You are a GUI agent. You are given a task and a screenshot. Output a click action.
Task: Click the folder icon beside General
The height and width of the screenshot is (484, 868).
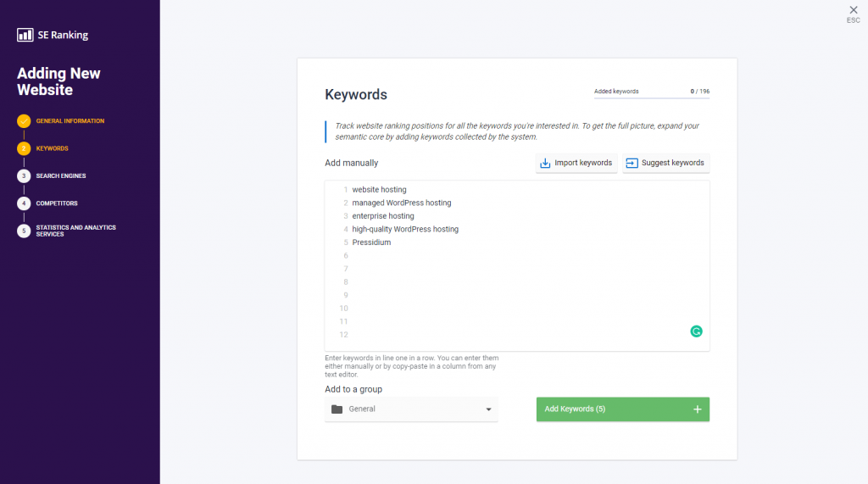[337, 409]
